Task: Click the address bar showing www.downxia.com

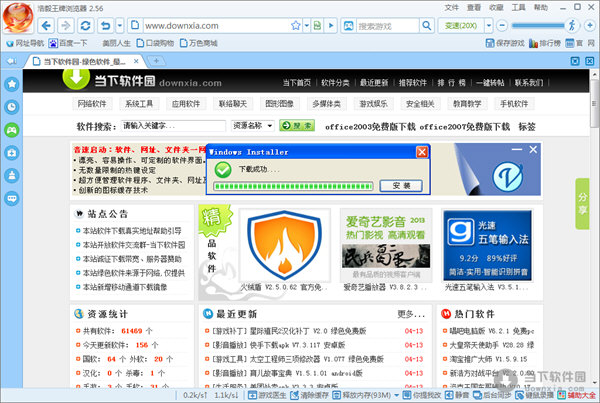Action: [x=216, y=26]
